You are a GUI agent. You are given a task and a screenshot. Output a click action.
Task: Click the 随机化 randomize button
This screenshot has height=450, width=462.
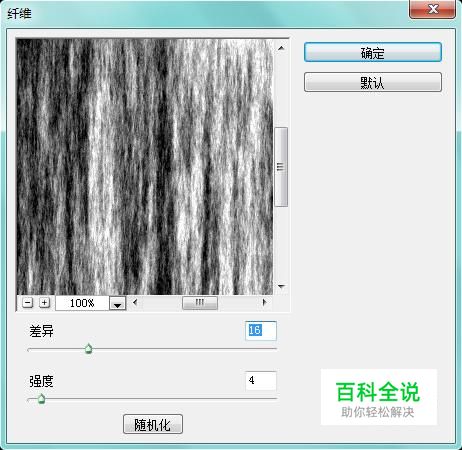(x=153, y=424)
